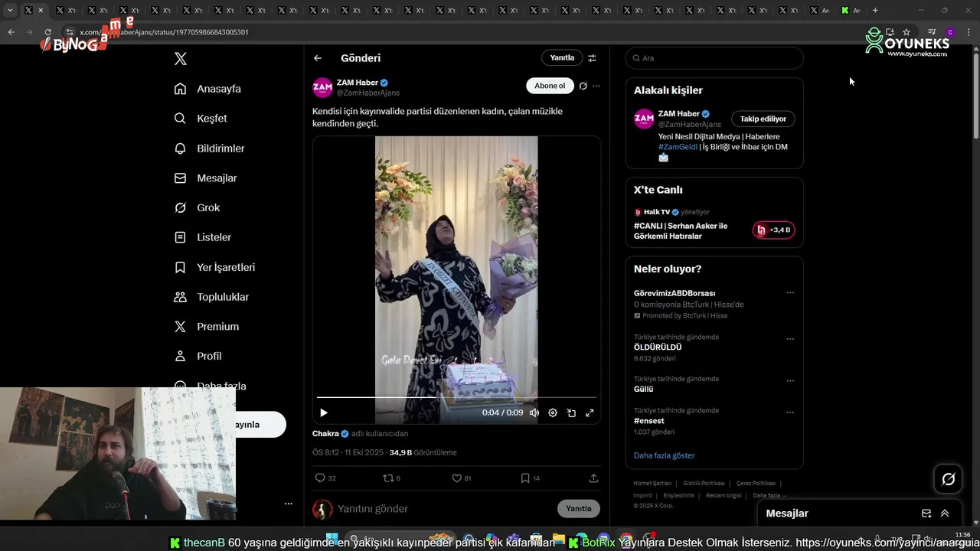This screenshot has width=980, height=551.
Task: Open Anasayfa in the sidebar
Action: click(207, 89)
